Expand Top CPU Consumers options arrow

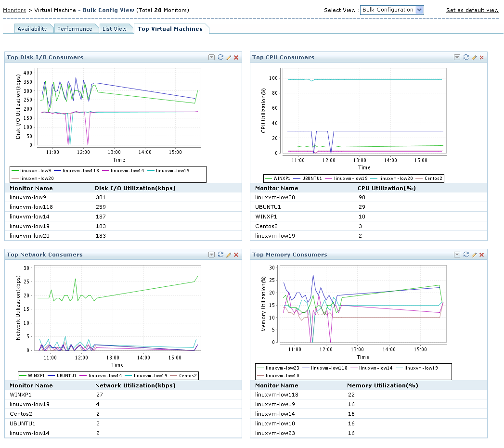(x=457, y=57)
